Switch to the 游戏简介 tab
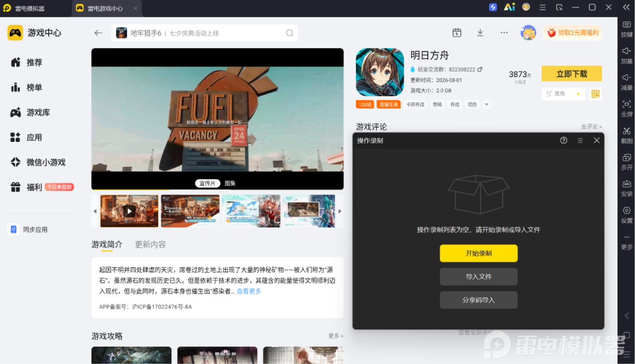Image resolution: width=635 pixels, height=364 pixels. click(x=107, y=245)
